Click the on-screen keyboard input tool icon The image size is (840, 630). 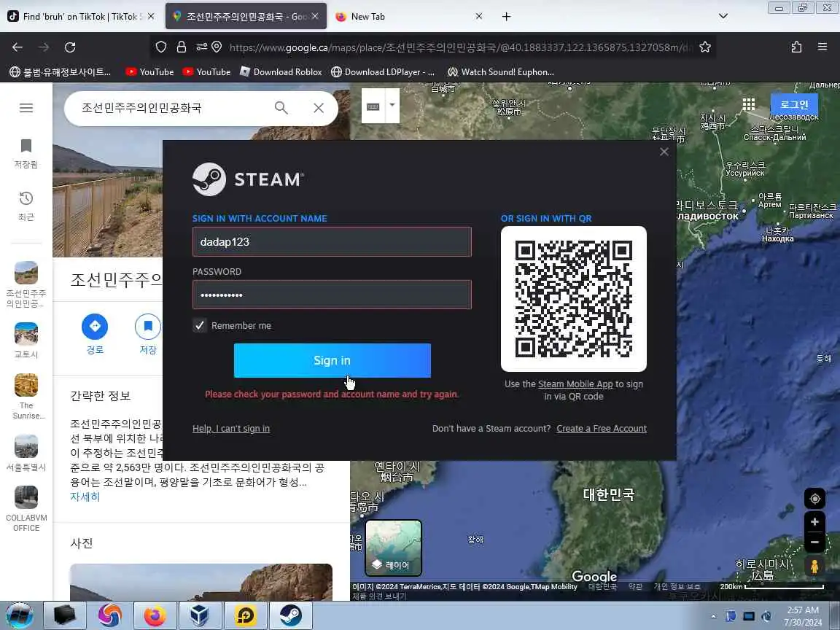373,106
